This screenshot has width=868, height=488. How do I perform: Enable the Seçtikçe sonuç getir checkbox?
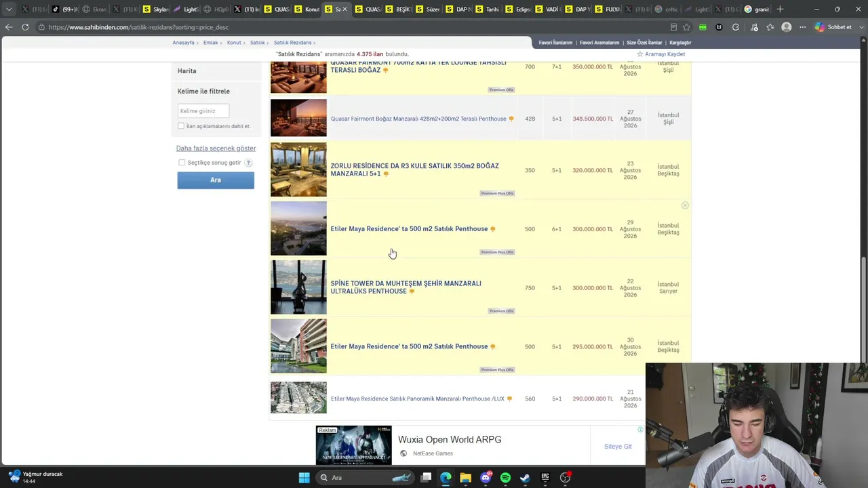tap(182, 163)
